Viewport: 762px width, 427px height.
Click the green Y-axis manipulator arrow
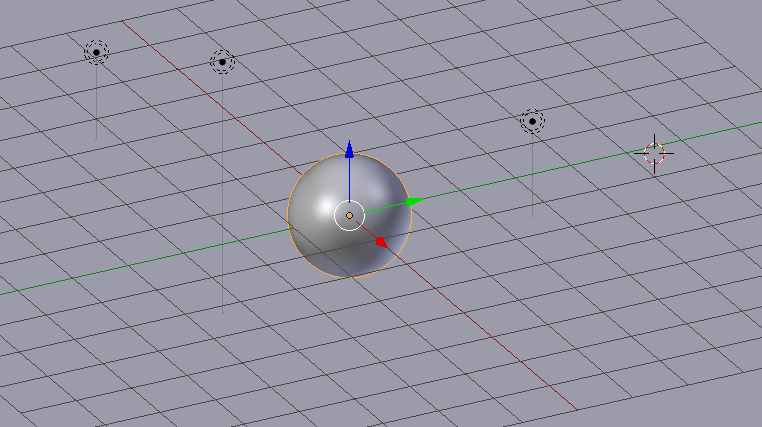[414, 202]
